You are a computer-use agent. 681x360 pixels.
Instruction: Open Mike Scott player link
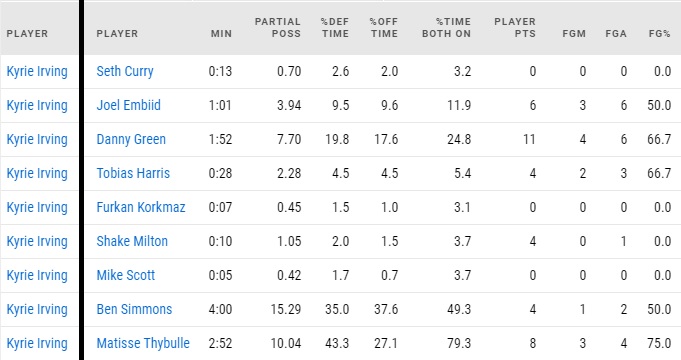[126, 275]
